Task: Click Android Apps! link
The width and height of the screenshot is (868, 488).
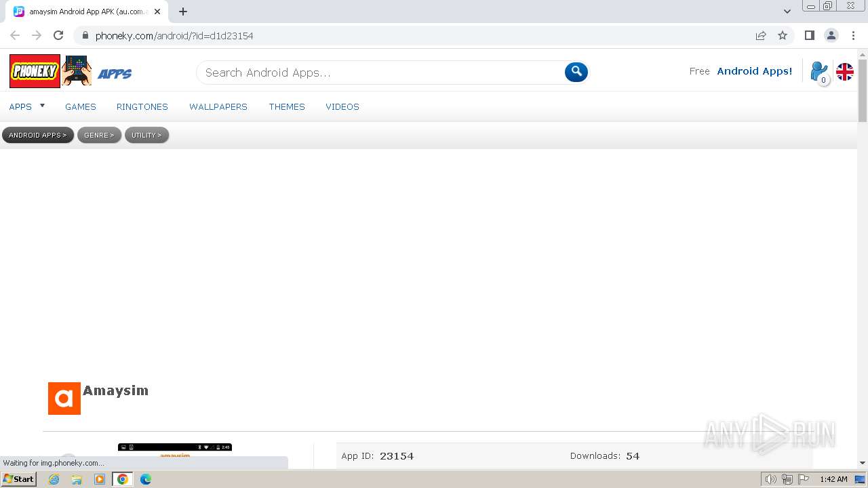Action: pos(755,71)
